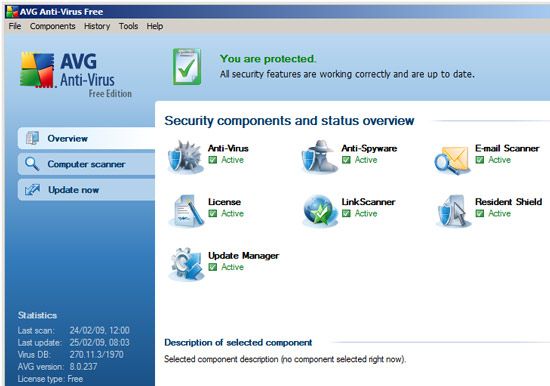Click the 'Security components and status overview' heading
This screenshot has height=386, width=550.
pos(289,121)
